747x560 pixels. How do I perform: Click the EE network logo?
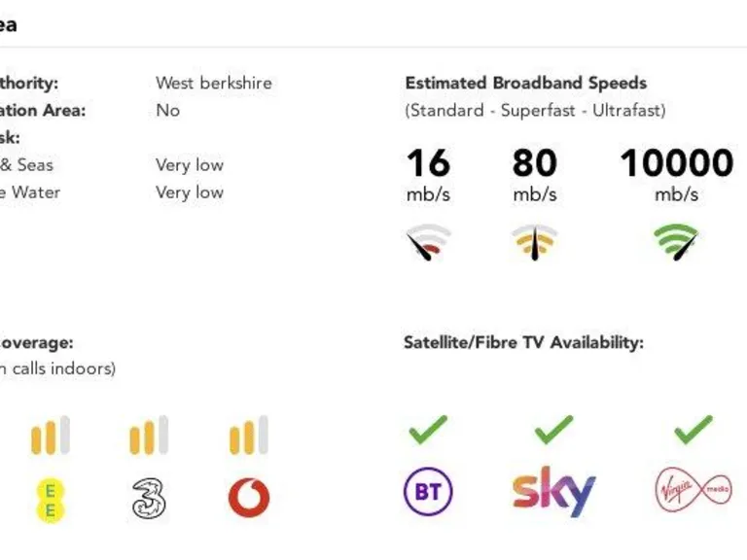(x=50, y=499)
